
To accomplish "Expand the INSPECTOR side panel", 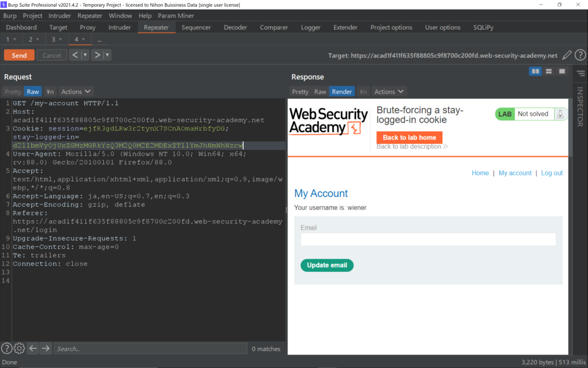I will click(580, 106).
